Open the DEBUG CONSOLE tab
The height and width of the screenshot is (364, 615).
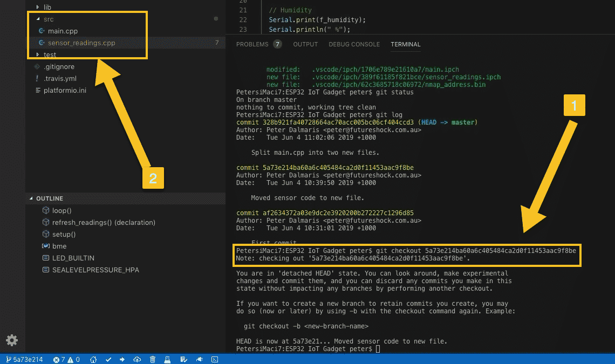click(x=354, y=44)
